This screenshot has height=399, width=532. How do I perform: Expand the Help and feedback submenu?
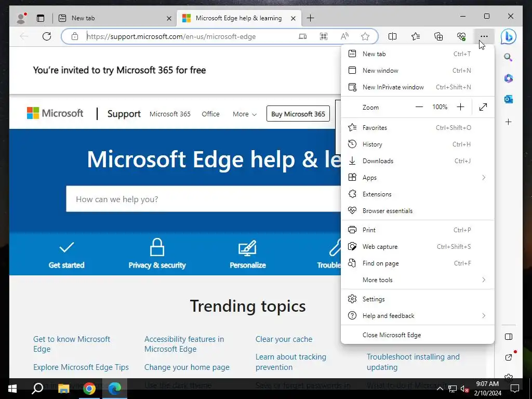417,315
